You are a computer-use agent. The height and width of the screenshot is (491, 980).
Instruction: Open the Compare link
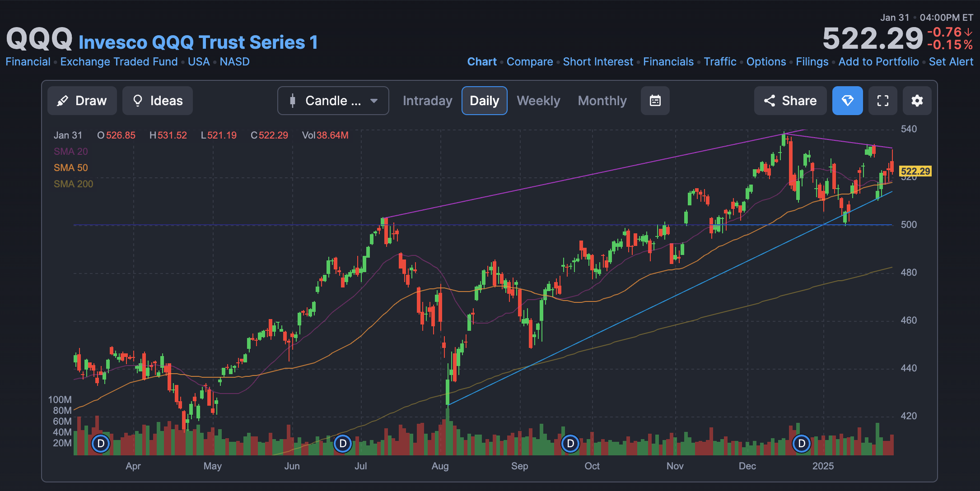click(530, 62)
